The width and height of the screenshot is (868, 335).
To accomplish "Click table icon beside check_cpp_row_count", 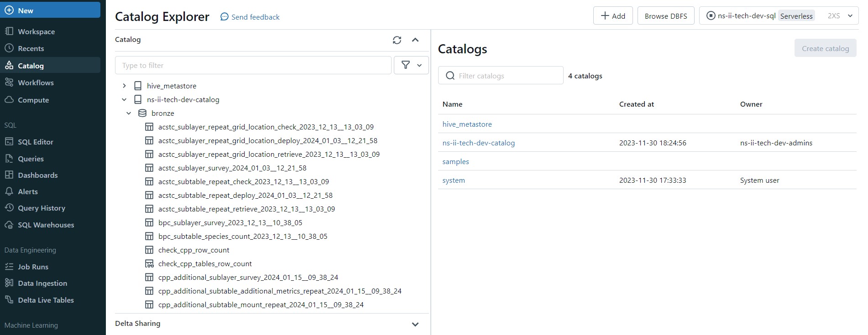I will (x=149, y=250).
